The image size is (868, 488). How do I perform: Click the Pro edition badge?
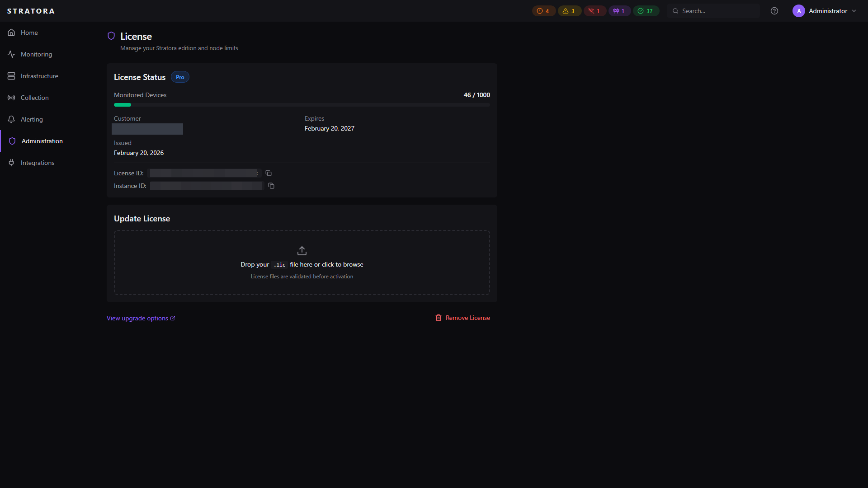[180, 77]
